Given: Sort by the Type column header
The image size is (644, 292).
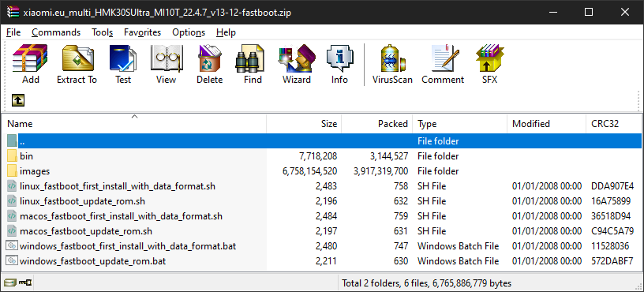Looking at the screenshot, I should point(460,124).
